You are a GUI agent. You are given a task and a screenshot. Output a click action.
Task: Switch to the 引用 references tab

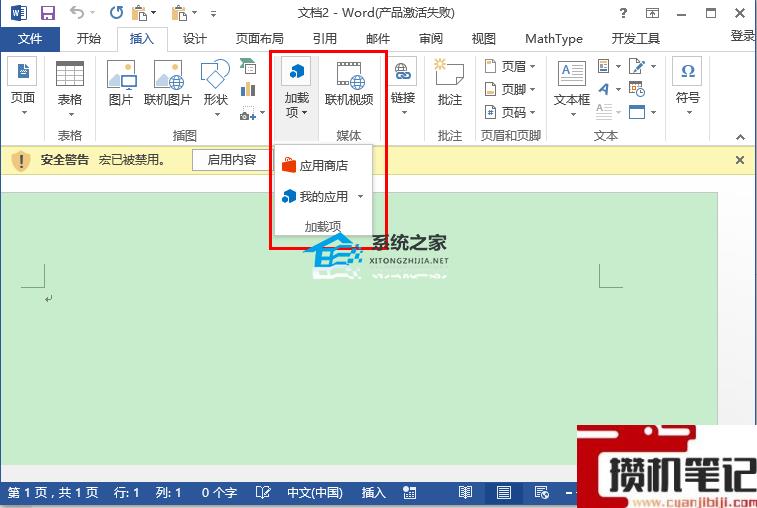(x=325, y=39)
